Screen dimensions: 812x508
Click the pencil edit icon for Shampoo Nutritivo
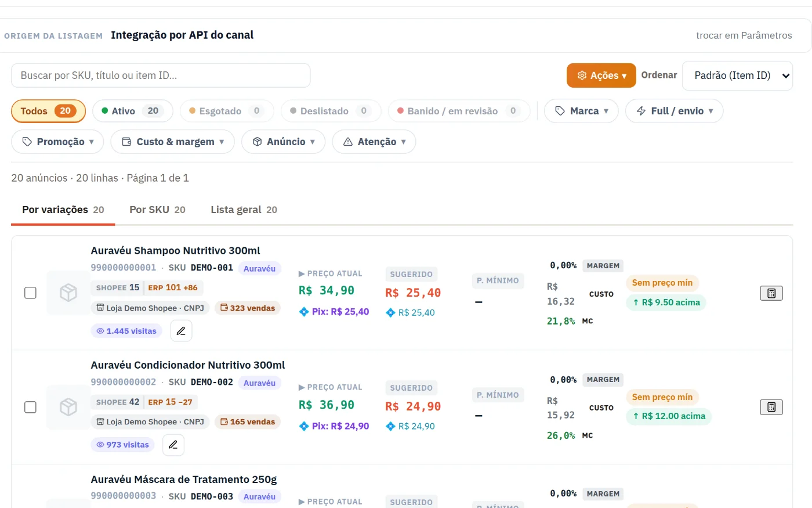click(x=181, y=331)
